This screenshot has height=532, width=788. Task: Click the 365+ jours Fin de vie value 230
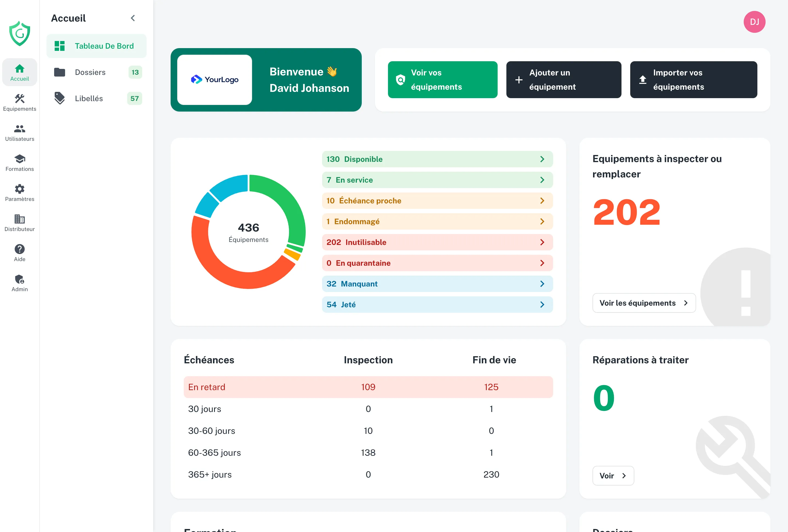coord(491,475)
